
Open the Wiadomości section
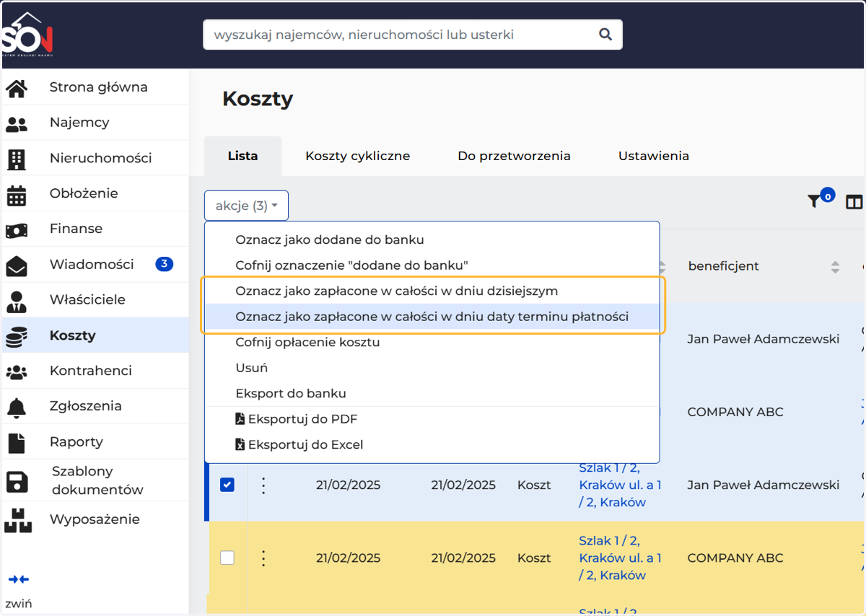[x=92, y=264]
